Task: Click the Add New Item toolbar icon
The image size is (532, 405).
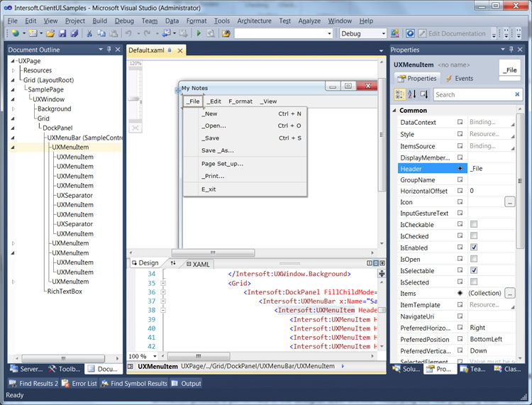Action: click(x=33, y=33)
